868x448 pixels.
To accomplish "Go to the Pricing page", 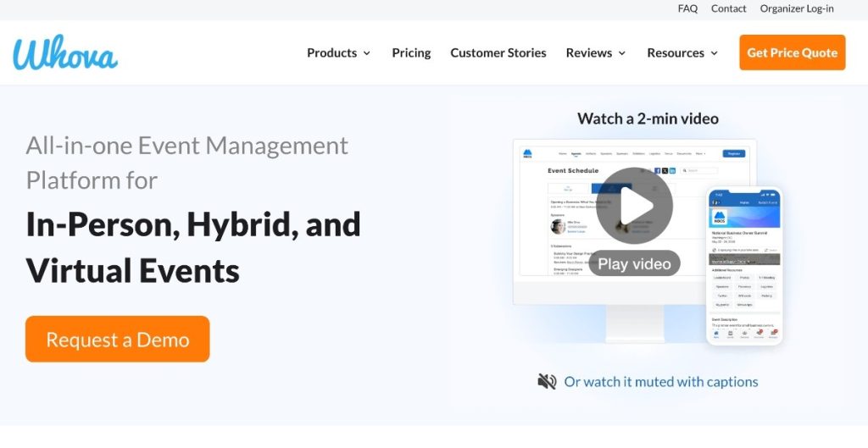I will click(x=411, y=53).
